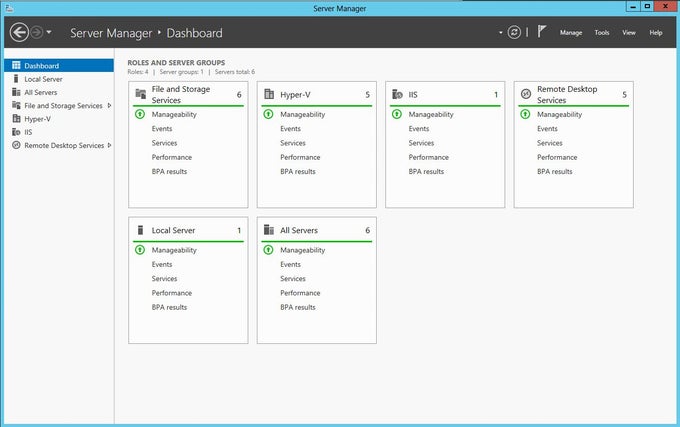The height and width of the screenshot is (427, 680).
Task: Open Services in Hyper-V tile
Action: [293, 143]
